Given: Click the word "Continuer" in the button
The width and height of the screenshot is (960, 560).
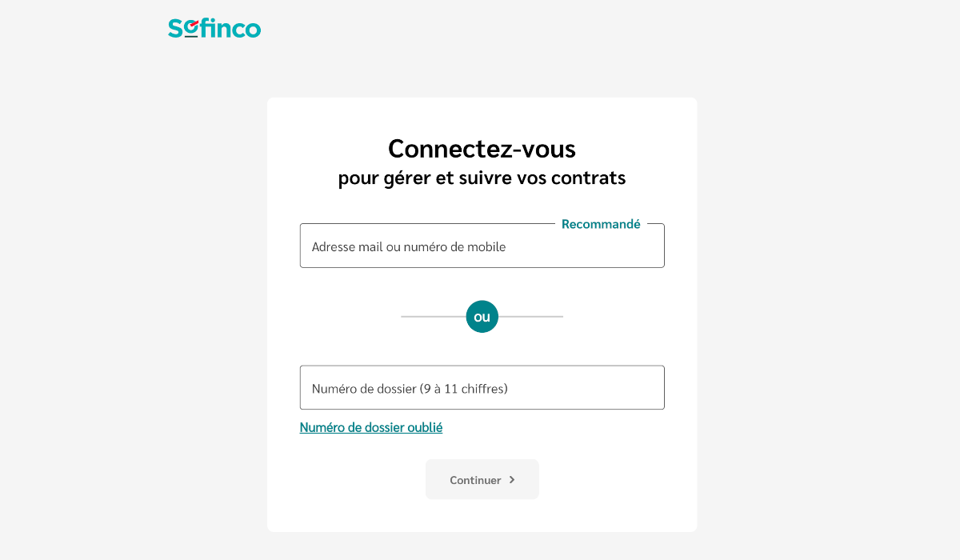Looking at the screenshot, I should coord(475,480).
